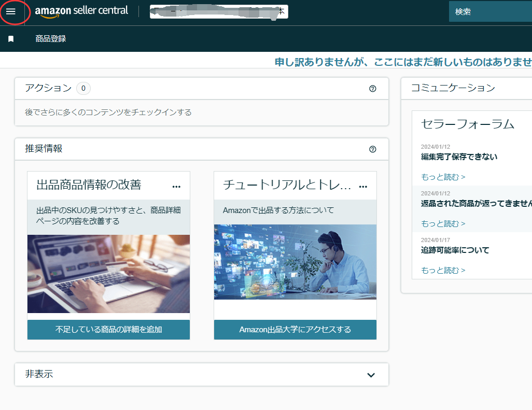Click the セラーフォーラム heading
This screenshot has height=410, width=532.
pyautogui.click(x=468, y=124)
